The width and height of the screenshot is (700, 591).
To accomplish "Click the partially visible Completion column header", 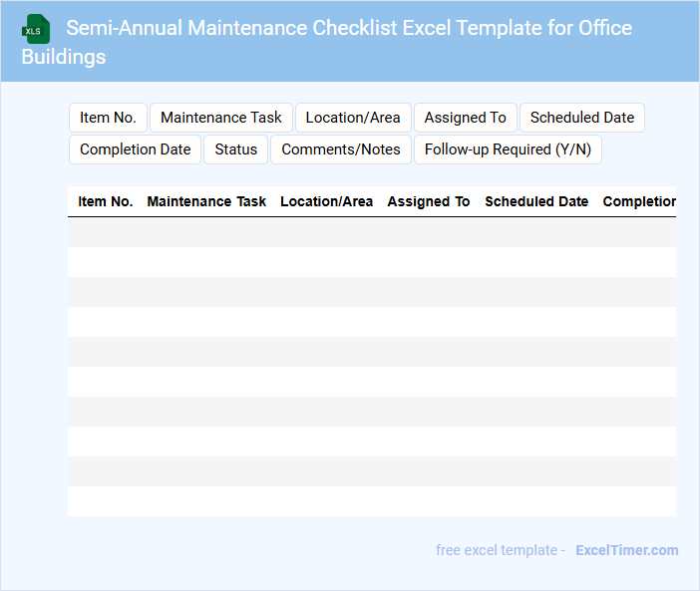I will (x=639, y=201).
